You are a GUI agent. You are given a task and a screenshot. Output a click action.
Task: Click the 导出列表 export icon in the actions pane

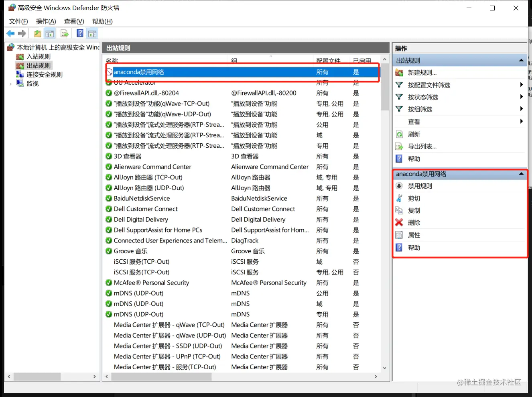click(399, 147)
